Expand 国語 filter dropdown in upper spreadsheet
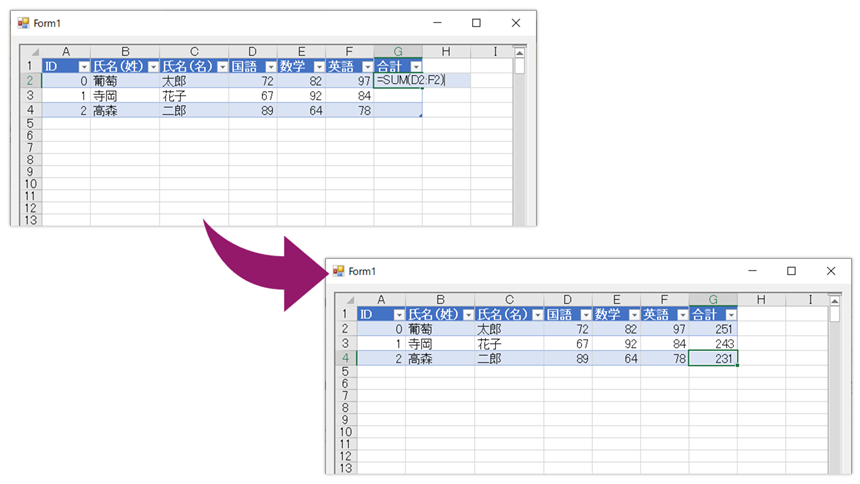The height and width of the screenshot is (484, 860). coord(267,67)
